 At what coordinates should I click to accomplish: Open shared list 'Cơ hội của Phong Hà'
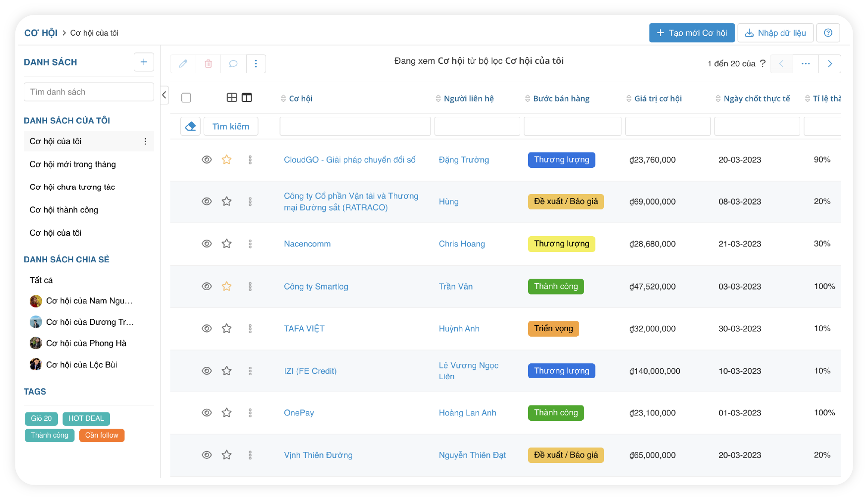click(86, 344)
